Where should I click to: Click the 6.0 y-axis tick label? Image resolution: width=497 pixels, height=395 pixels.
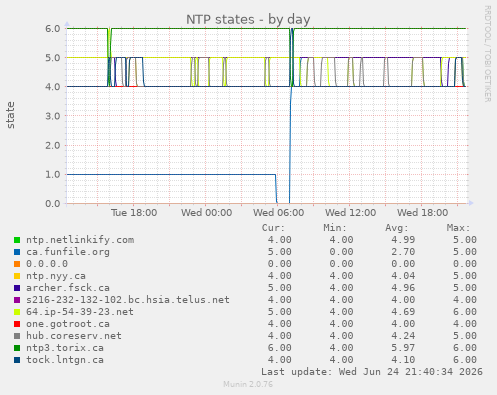click(x=53, y=29)
